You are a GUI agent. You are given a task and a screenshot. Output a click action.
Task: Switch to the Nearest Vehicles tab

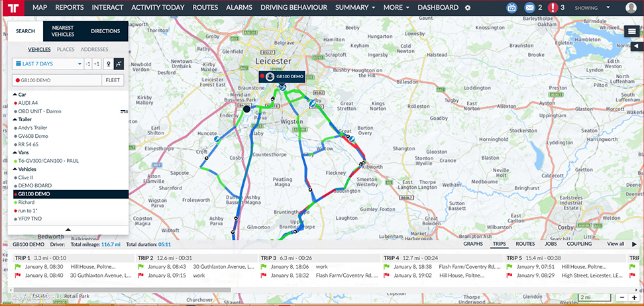62,31
